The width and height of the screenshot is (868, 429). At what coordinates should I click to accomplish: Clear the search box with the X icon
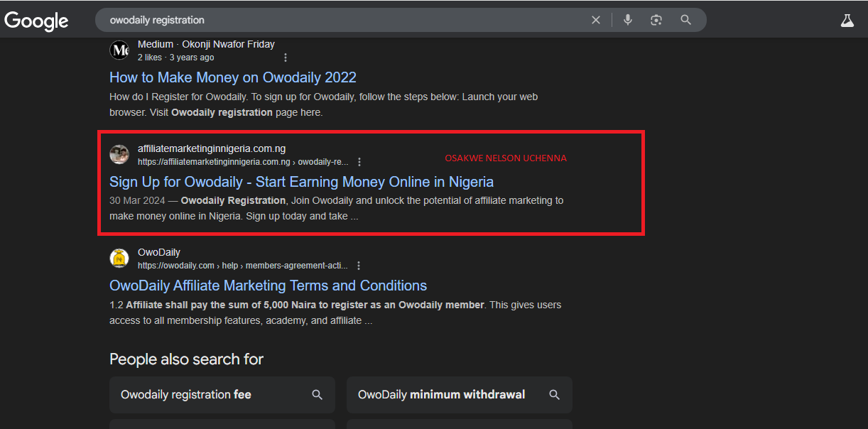(x=596, y=20)
